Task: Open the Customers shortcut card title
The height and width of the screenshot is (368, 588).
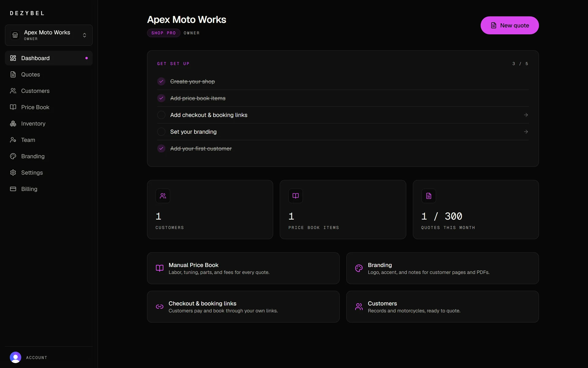Action: [382, 303]
